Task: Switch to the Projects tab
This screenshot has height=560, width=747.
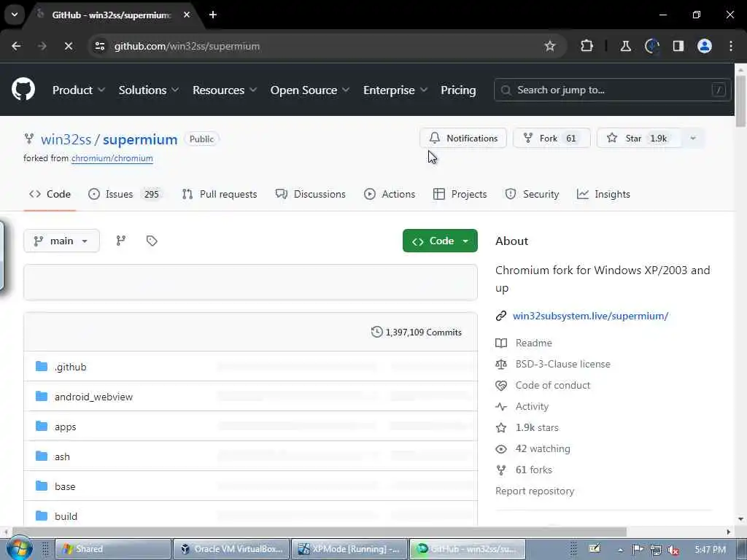Action: click(x=460, y=194)
